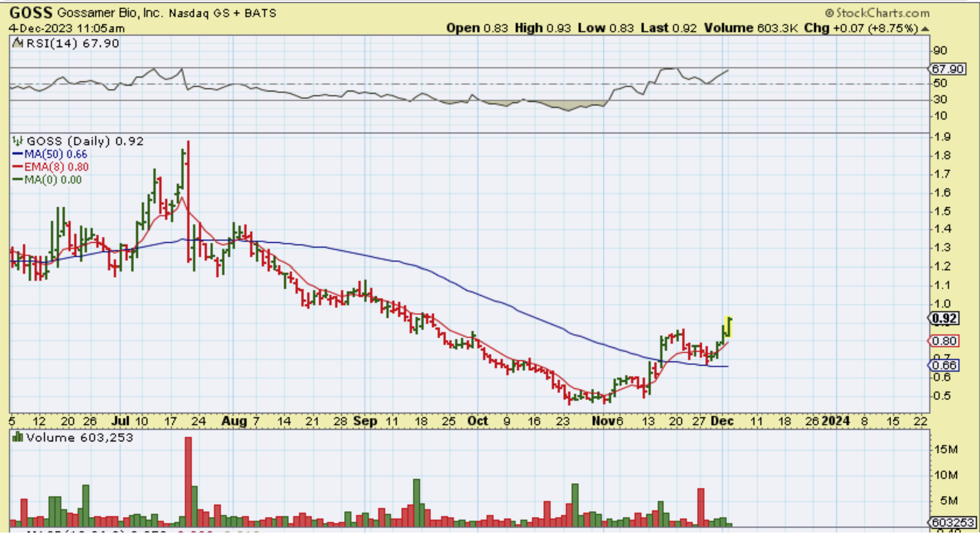Click the green MA(0) legend line

point(17,180)
